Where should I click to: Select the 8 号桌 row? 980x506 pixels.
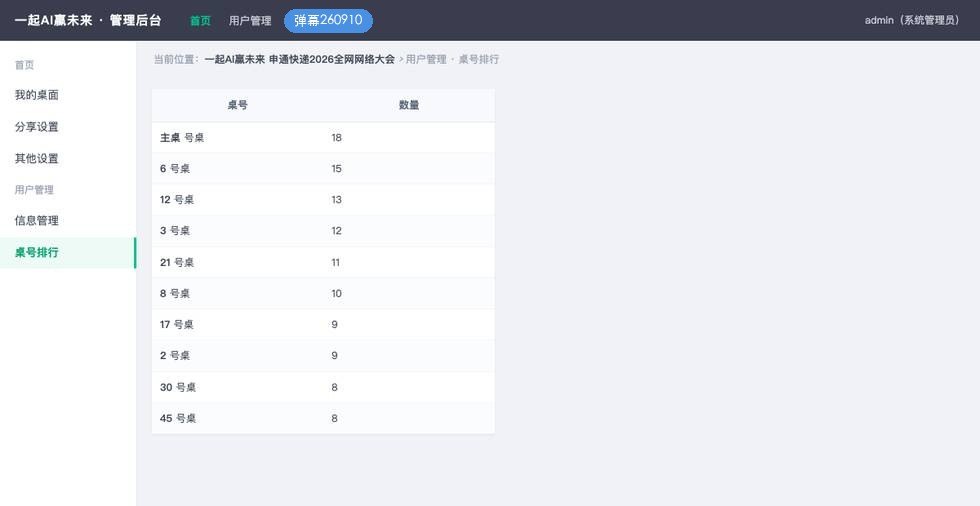coord(323,294)
